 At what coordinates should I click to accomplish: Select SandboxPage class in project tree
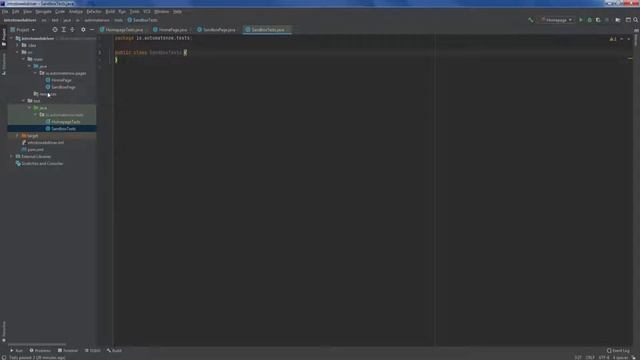63,87
